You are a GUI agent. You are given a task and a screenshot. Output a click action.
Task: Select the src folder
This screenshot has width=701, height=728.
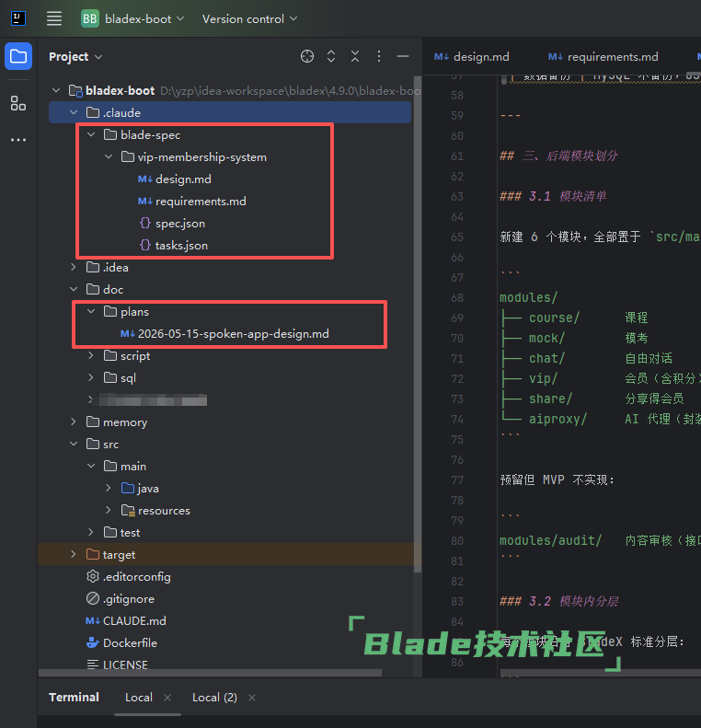pos(111,445)
